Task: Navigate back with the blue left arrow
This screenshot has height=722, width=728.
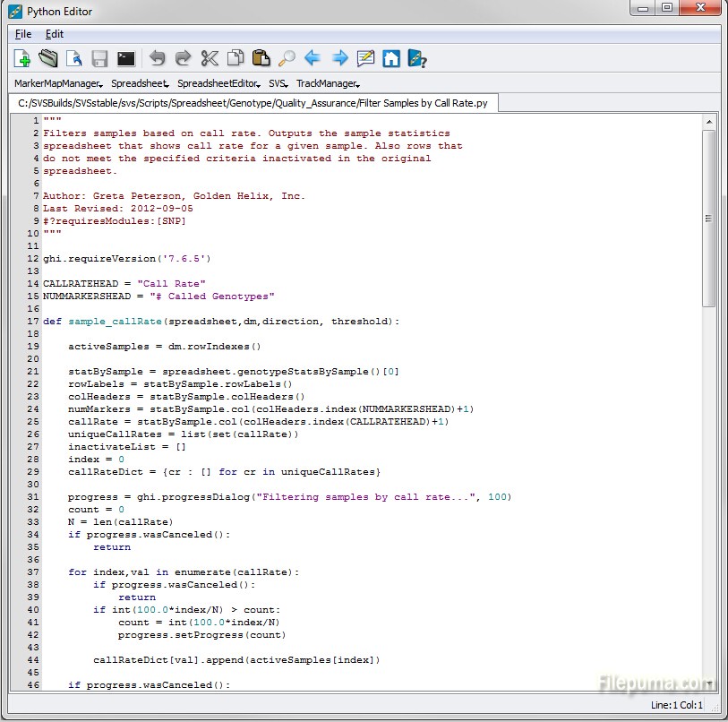Action: [x=313, y=59]
